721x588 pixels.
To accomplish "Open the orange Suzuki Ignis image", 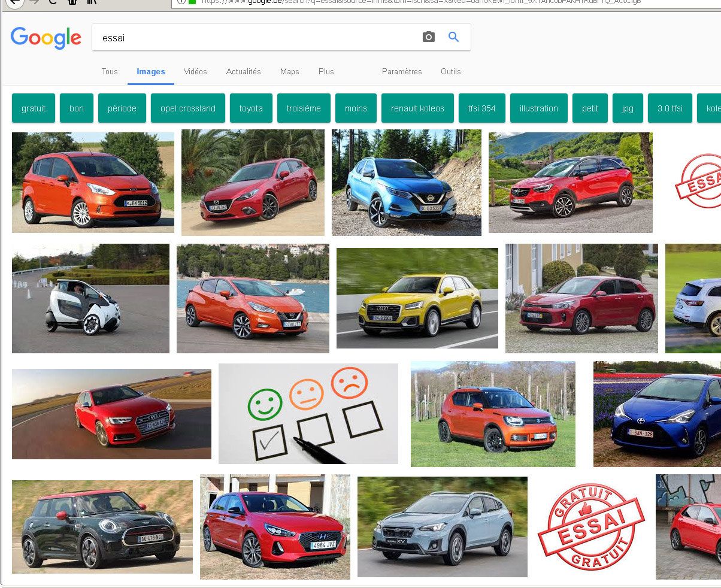I will pyautogui.click(x=493, y=414).
